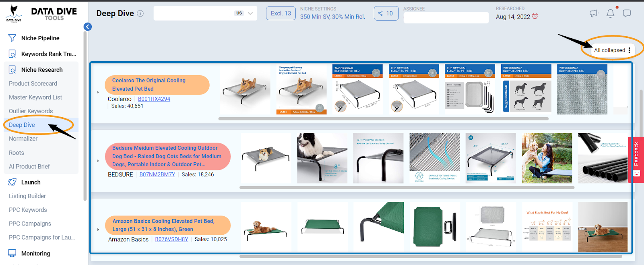Open the Normalizer page
Viewport: 644px width, 265px height.
tap(23, 139)
